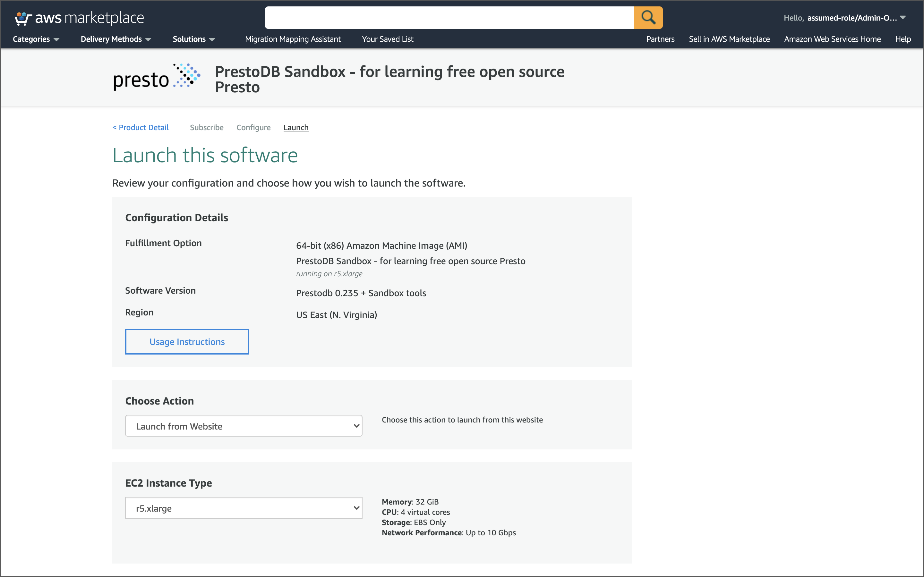Select the Configure step tab
The image size is (924, 577).
[x=253, y=128]
